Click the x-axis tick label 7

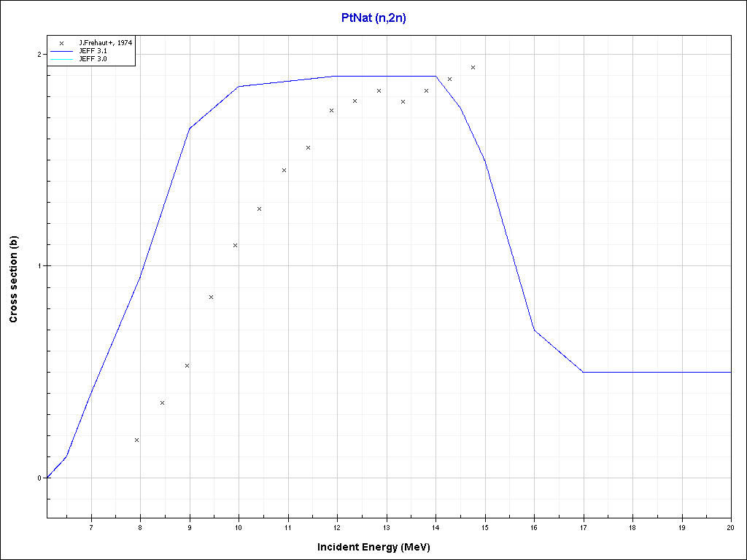coord(91,526)
